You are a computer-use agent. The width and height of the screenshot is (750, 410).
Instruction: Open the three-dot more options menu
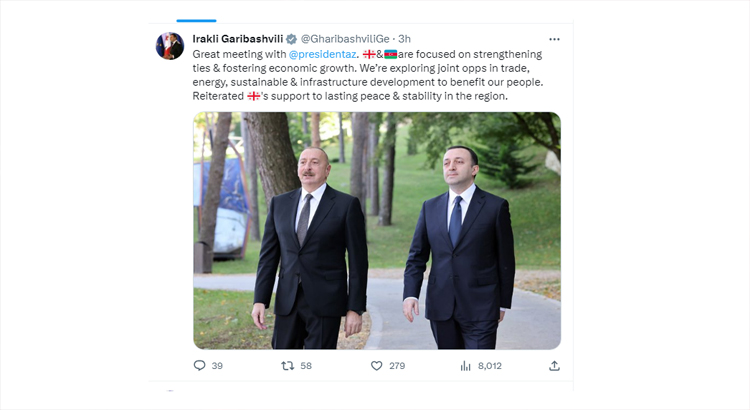[x=554, y=39]
